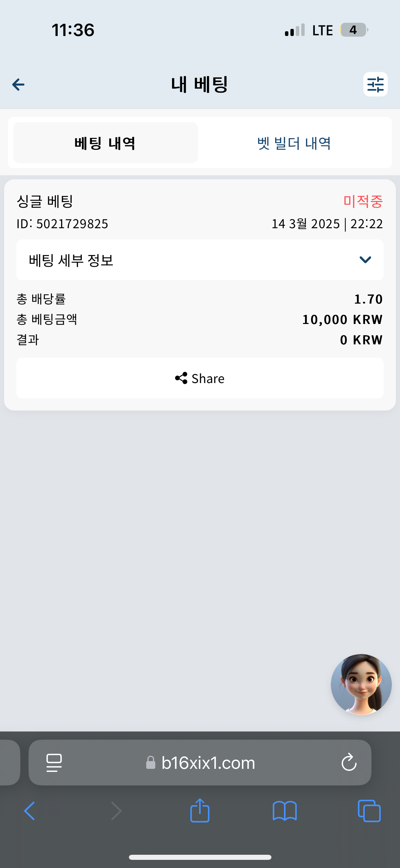
Task: Reload the page in Safari
Action: 349,763
